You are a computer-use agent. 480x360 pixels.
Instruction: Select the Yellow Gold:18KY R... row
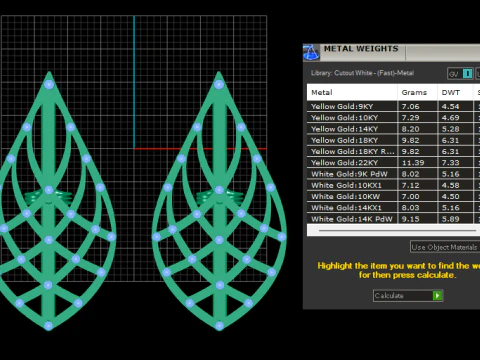[x=393, y=151]
